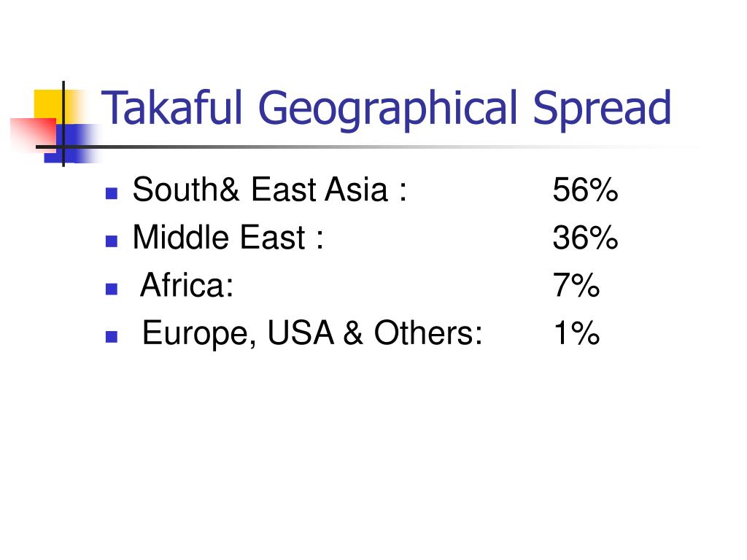The height and width of the screenshot is (560, 747).
Task: Click the blue bullet beside Africa
Action: click(x=112, y=289)
